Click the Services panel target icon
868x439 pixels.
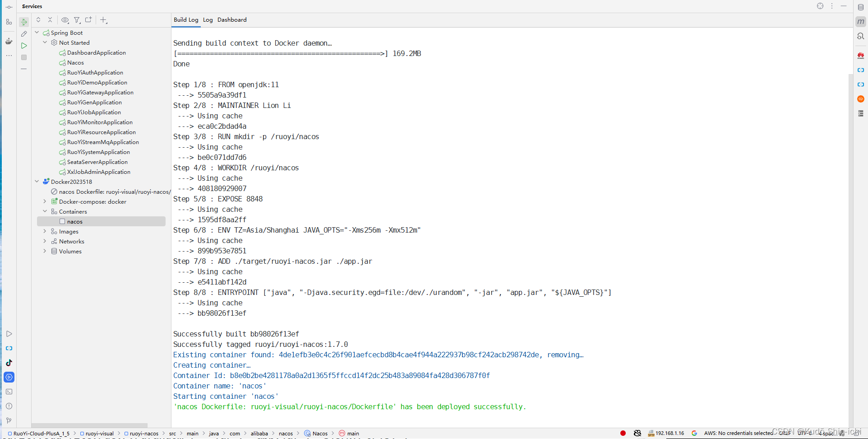tap(820, 6)
